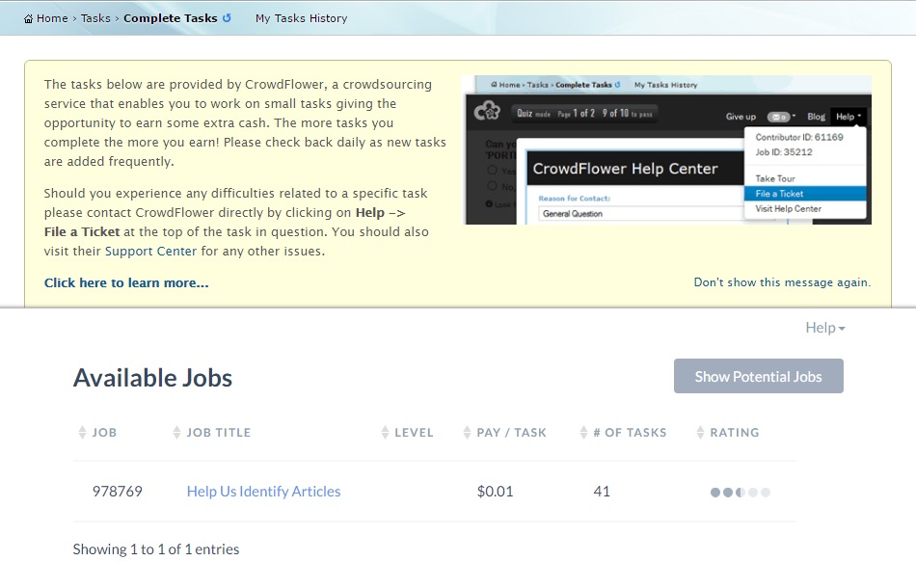Sort by LEVEL column arrows icon
This screenshot has height=588, width=916.
[x=385, y=432]
